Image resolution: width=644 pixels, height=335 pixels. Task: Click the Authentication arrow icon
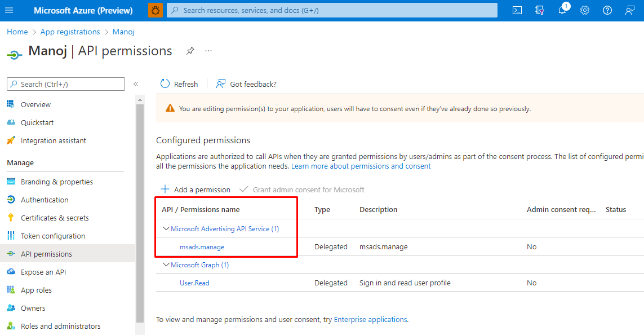pyautogui.click(x=11, y=199)
